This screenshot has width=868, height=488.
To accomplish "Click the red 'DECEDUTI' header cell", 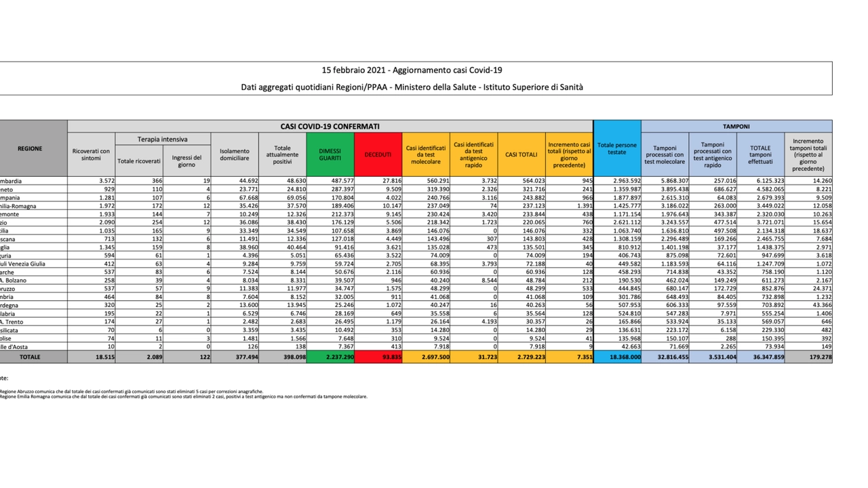I will [x=378, y=155].
